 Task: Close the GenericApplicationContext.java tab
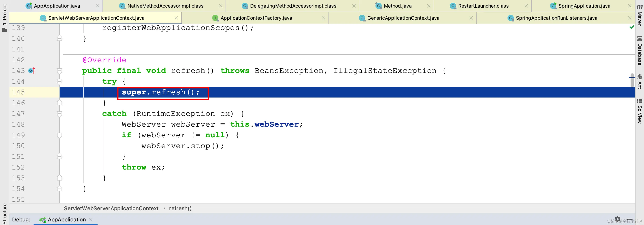click(x=471, y=18)
